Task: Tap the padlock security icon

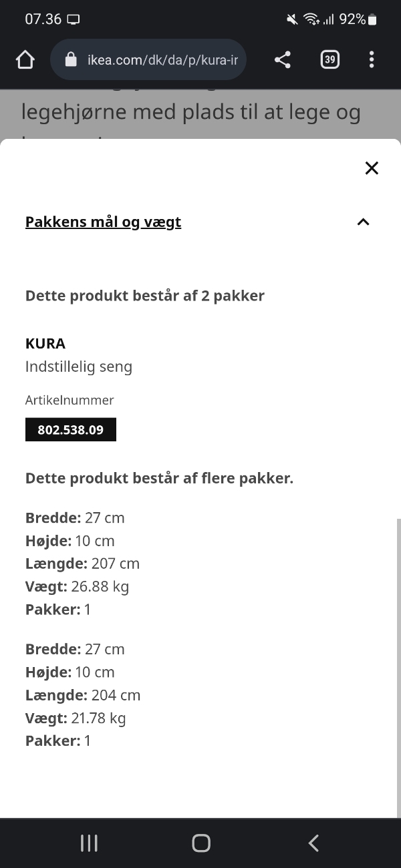Action: (x=72, y=59)
